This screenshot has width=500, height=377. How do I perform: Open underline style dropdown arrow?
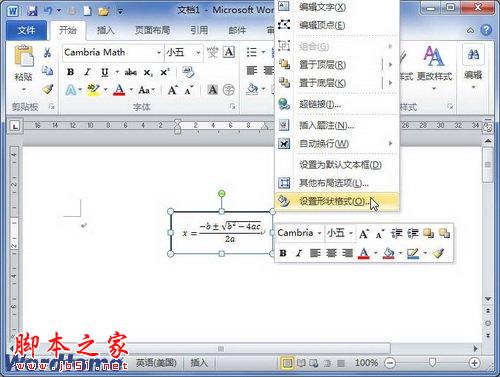pyautogui.click(x=117, y=72)
